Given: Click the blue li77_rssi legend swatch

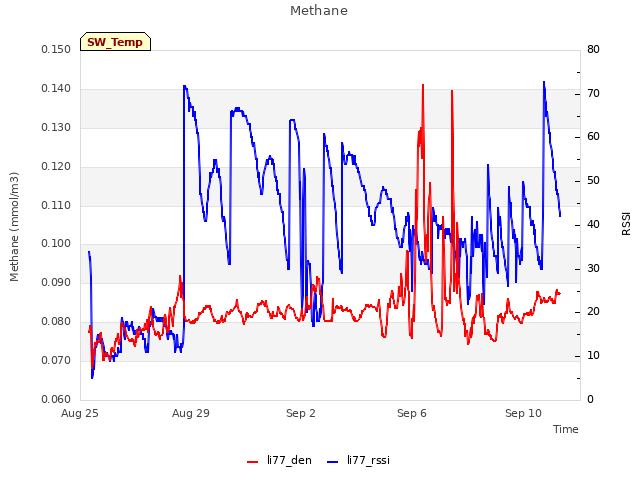Looking at the screenshot, I should (333, 462).
